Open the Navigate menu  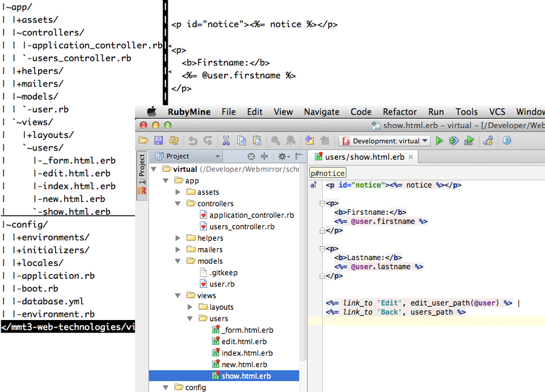(x=322, y=112)
